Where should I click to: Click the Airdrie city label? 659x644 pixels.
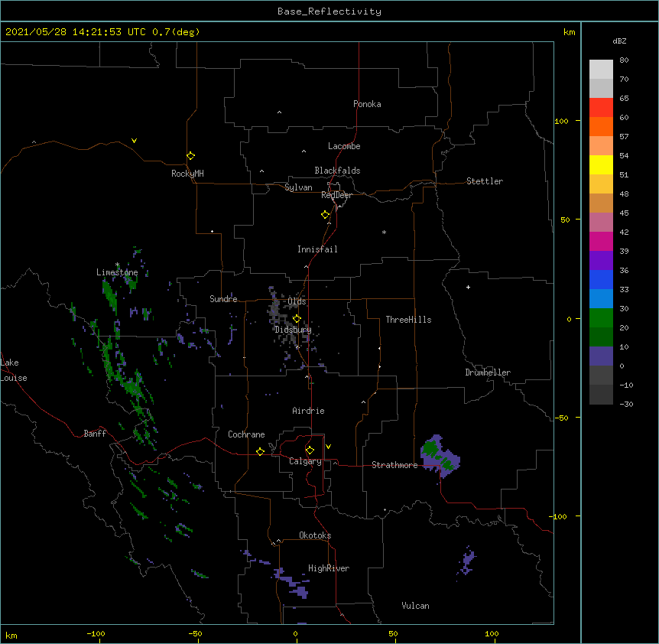309,411
